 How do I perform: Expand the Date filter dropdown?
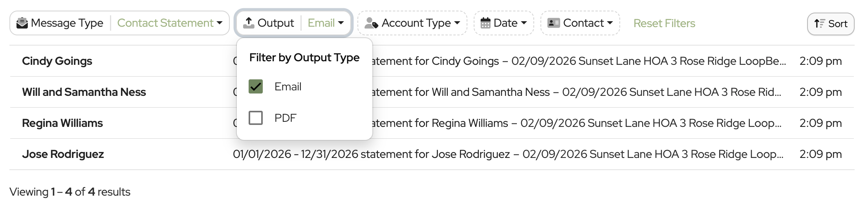(x=524, y=23)
